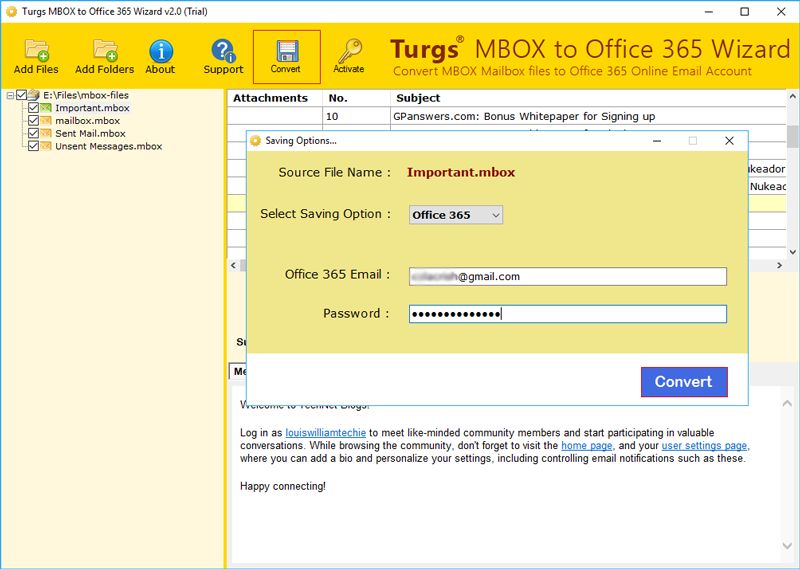Select Sent Mail.mbox in the tree

pos(90,133)
